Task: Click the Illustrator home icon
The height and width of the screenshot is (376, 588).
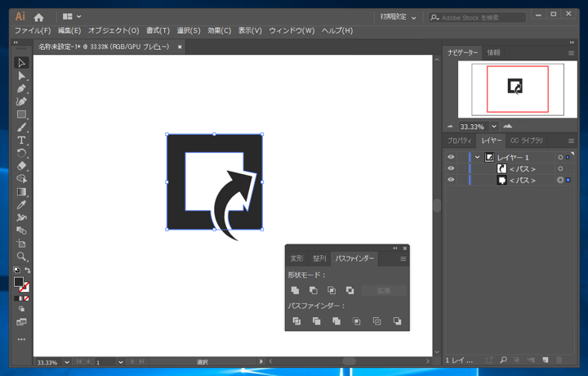Action: (38, 17)
